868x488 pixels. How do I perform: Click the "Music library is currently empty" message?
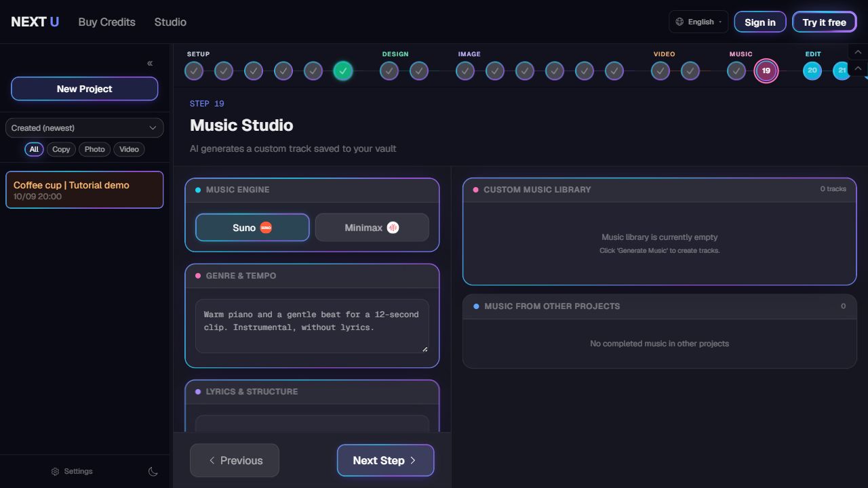coord(660,237)
